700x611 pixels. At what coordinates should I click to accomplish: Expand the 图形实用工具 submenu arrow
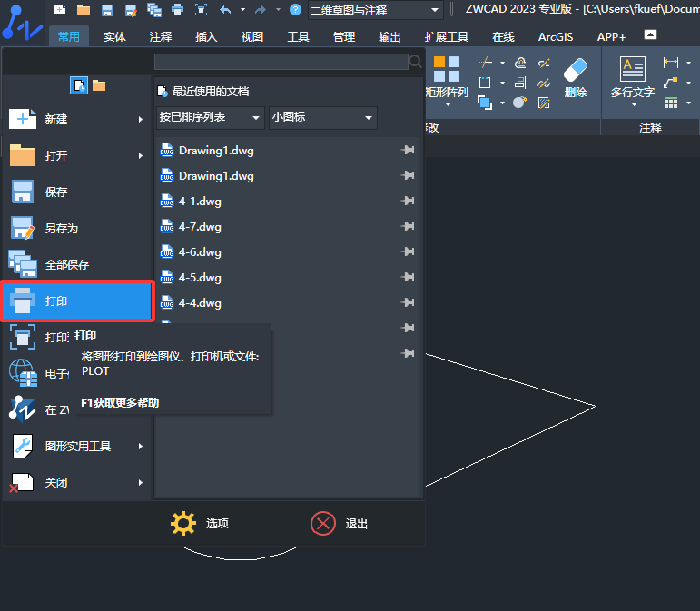(x=141, y=446)
